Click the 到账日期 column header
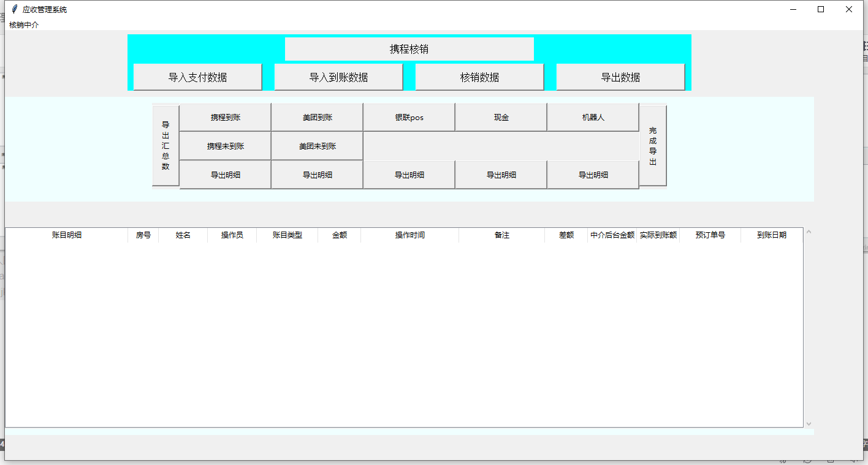The height and width of the screenshot is (465, 868). pyautogui.click(x=772, y=235)
